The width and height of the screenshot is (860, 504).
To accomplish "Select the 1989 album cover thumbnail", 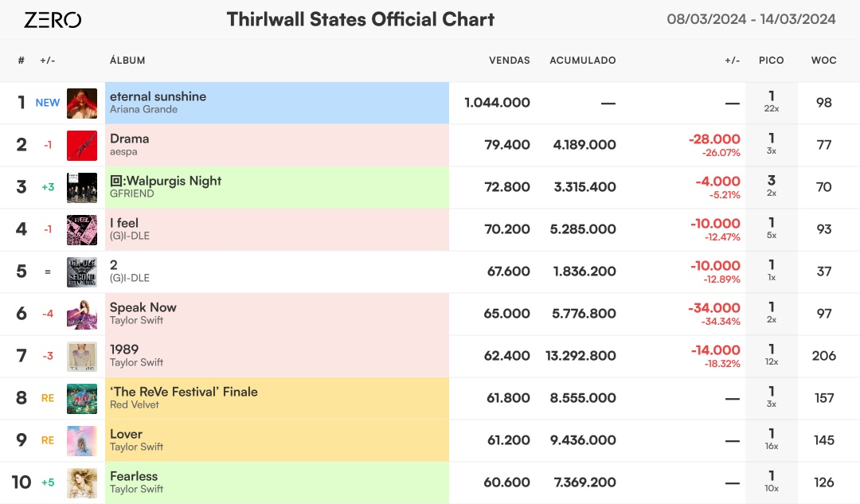I will pyautogui.click(x=82, y=357).
